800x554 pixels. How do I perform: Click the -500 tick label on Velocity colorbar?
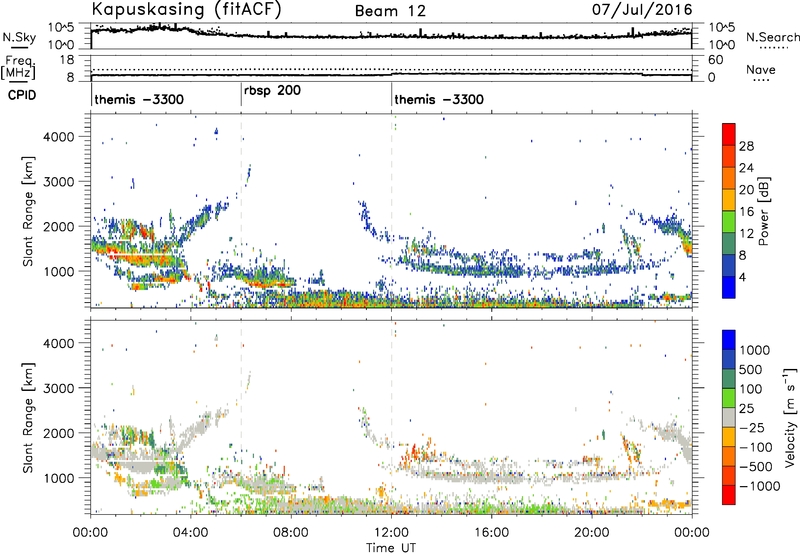click(756, 466)
